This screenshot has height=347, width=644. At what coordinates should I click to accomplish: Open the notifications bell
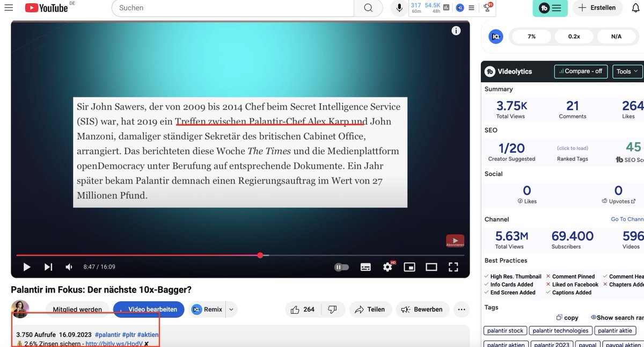click(636, 8)
